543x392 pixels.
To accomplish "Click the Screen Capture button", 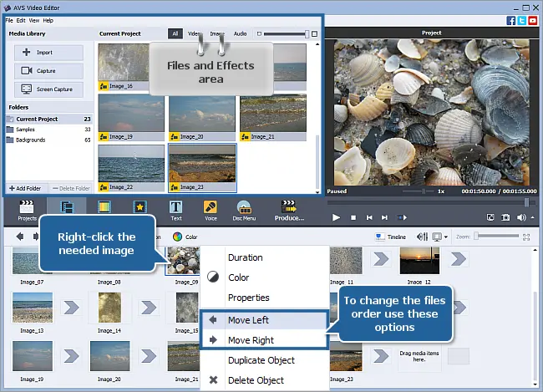I will 48,89.
